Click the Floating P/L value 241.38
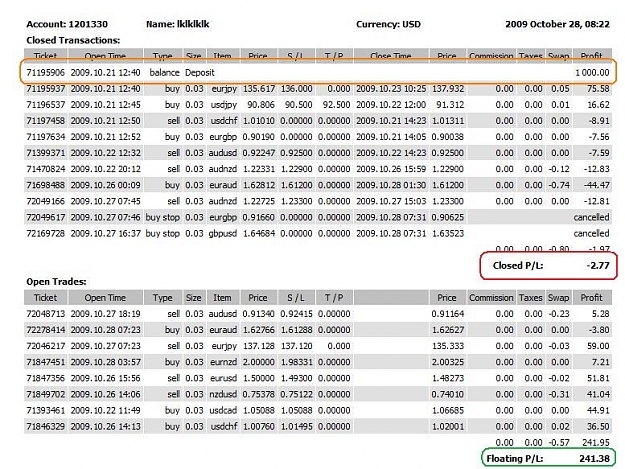 coord(594,459)
